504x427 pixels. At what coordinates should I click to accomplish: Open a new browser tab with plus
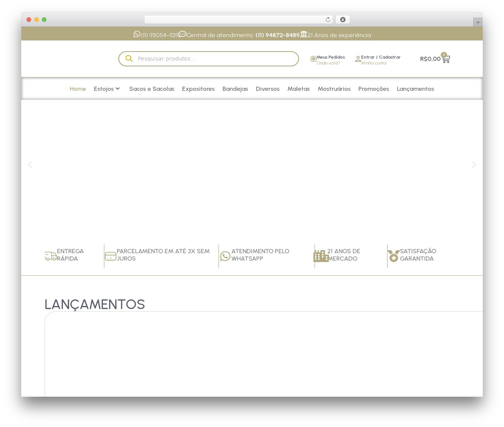tap(478, 22)
